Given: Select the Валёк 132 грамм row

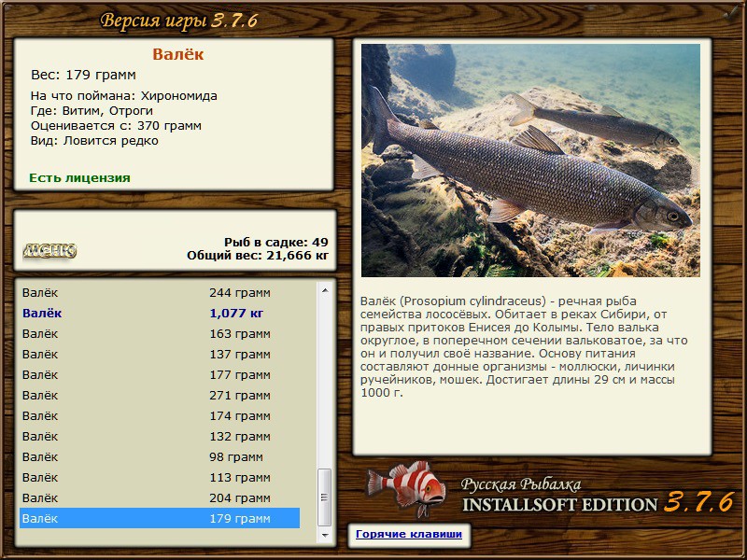Looking at the screenshot, I should 160,436.
